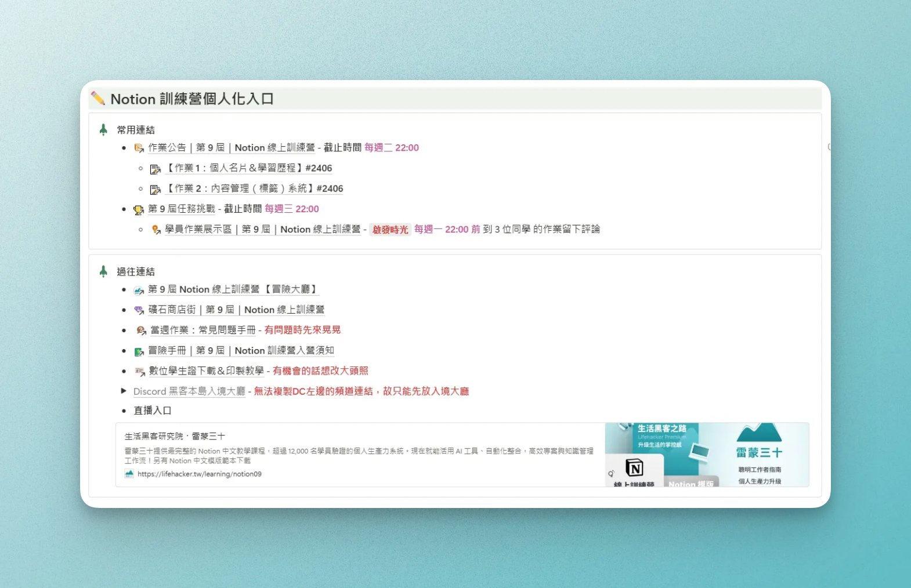Screen dimensions: 911x588
Task: Open 第 9 屆 Notion 線上訓練營【冒險大廳】
Action: 233,289
